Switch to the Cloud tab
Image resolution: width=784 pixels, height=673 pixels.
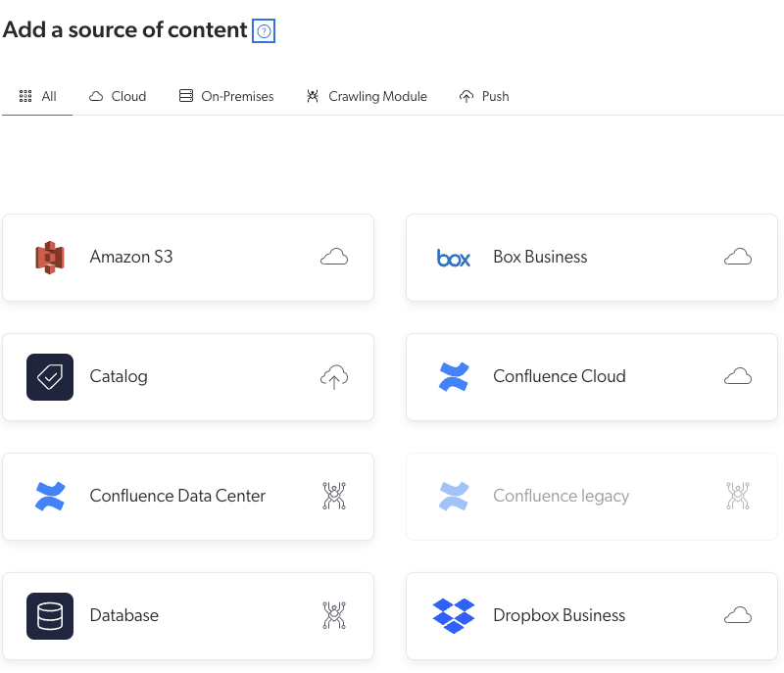118,96
